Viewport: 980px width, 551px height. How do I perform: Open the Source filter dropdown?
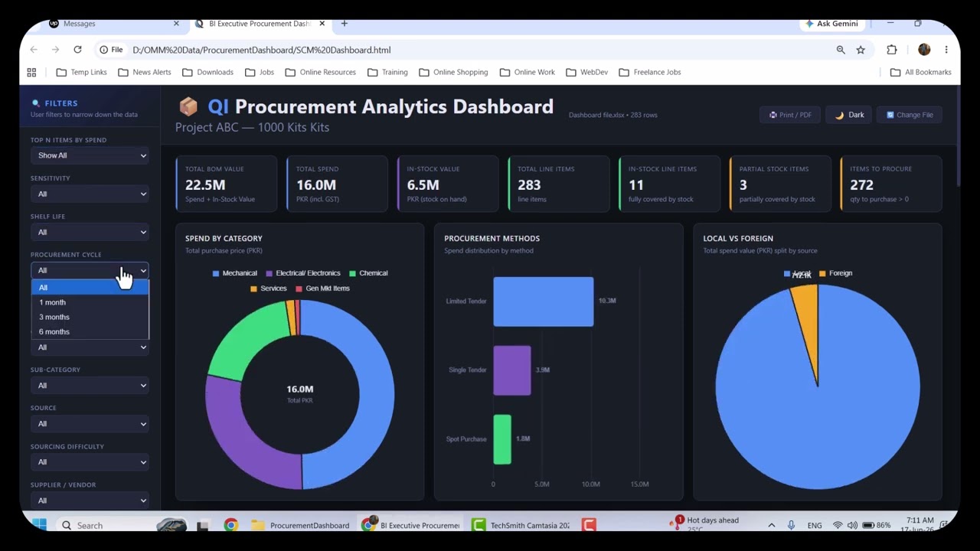click(90, 423)
